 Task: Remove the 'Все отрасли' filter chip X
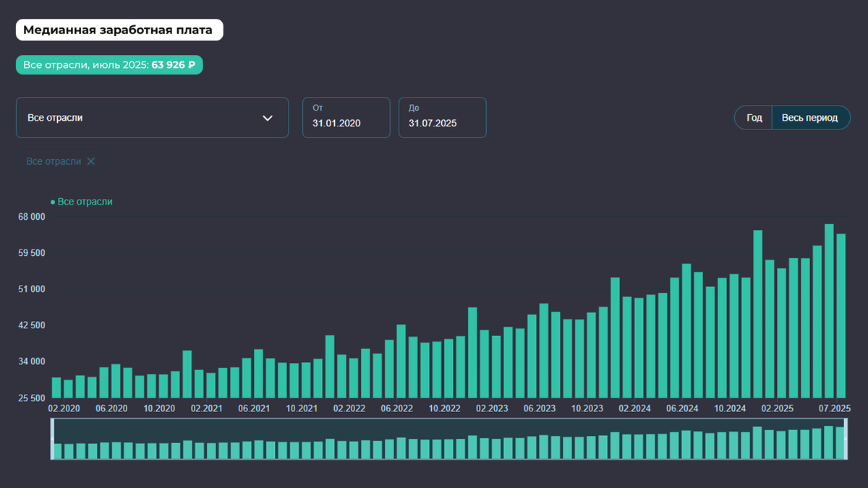[91, 161]
